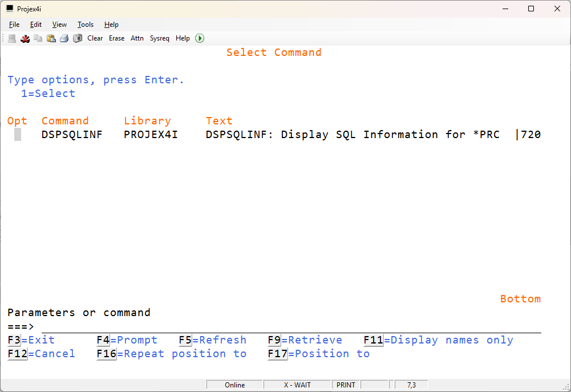The height and width of the screenshot is (392, 571).
Task: Click the copy icon in toolbar
Action: pos(38,38)
